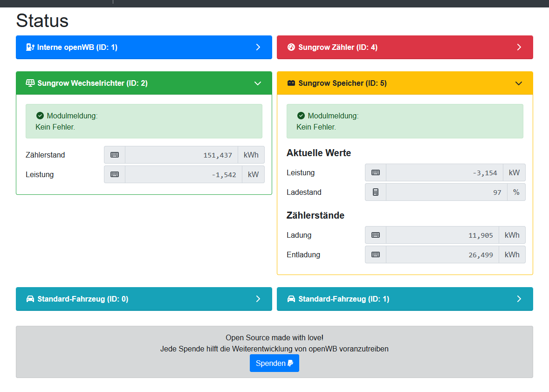Click the Wechselrichter Leistung value -1,542
549x392 pixels.
(184, 174)
